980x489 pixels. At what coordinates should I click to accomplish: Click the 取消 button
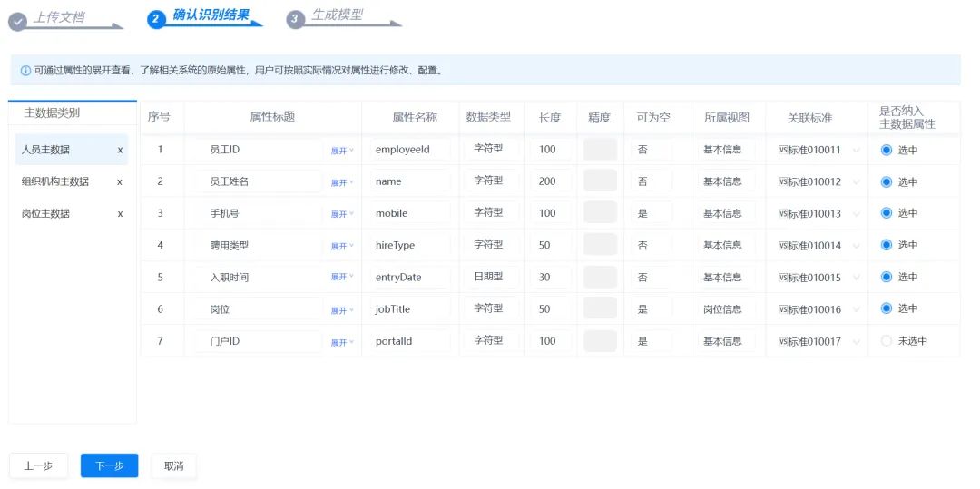173,466
